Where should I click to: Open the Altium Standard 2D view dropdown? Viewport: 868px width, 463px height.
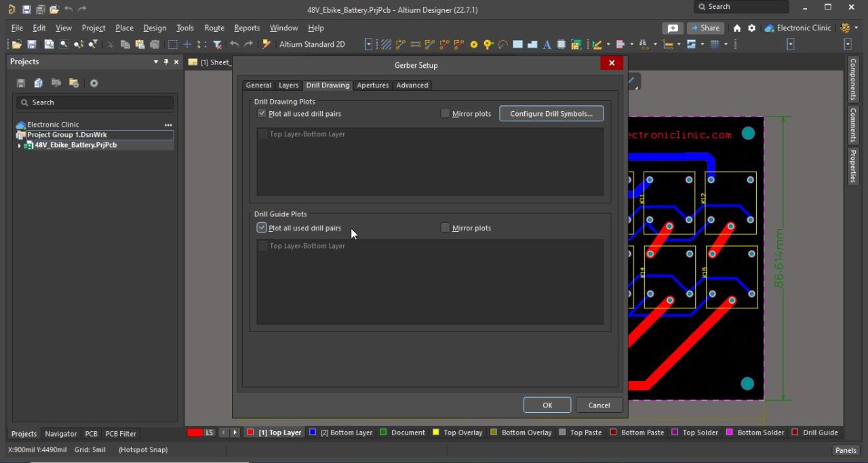point(369,44)
